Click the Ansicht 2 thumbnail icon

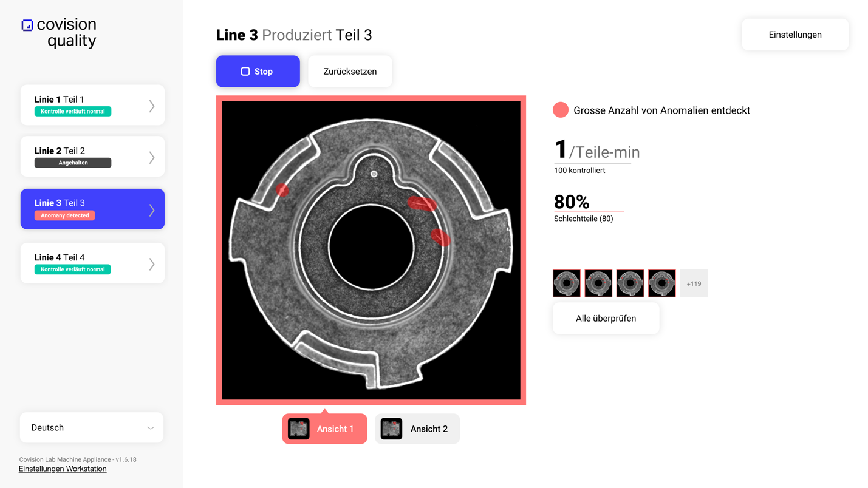tap(391, 429)
